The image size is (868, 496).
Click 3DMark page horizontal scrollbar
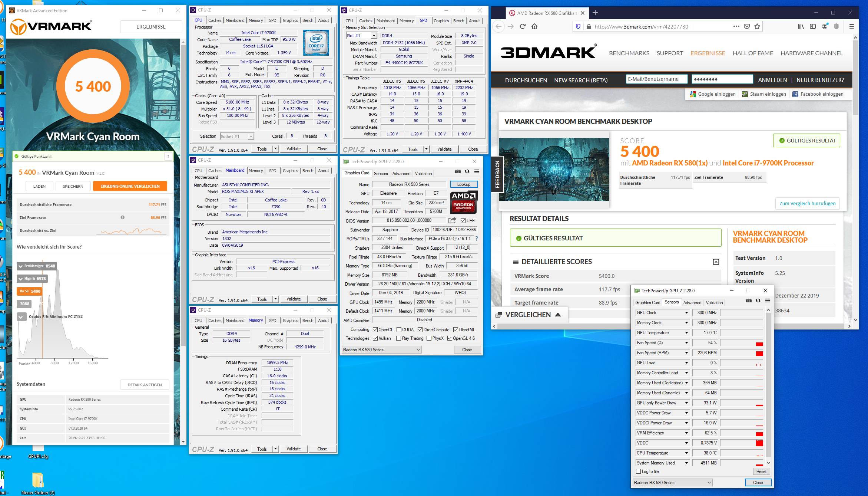point(671,326)
